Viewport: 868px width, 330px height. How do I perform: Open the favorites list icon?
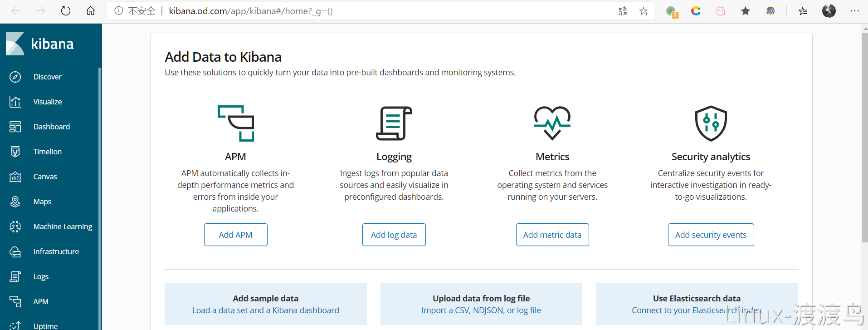(x=803, y=11)
